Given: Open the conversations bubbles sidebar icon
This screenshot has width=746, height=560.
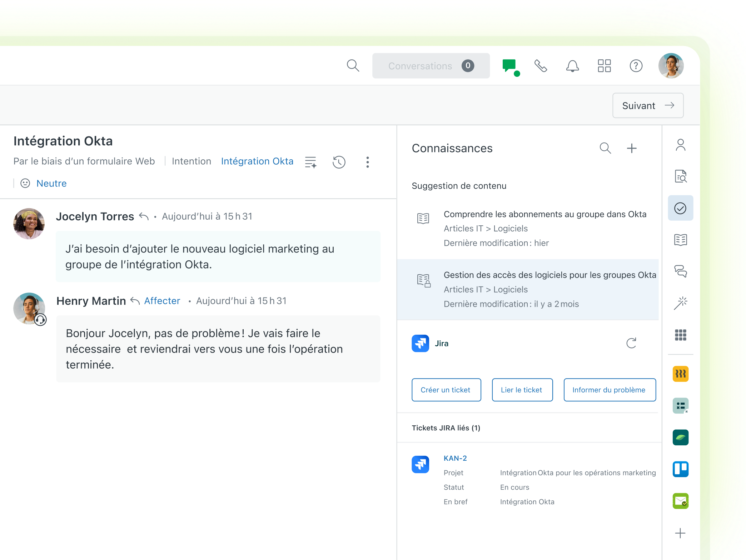Looking at the screenshot, I should 680,271.
